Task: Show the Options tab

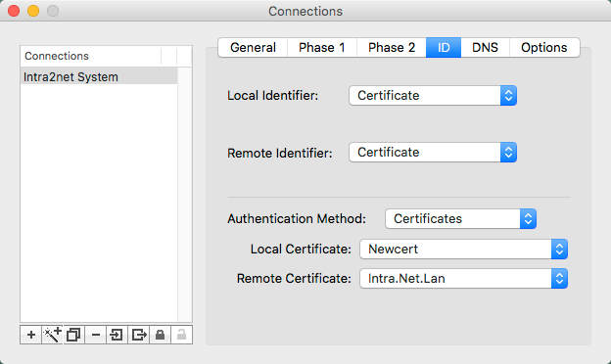Action: 544,48
